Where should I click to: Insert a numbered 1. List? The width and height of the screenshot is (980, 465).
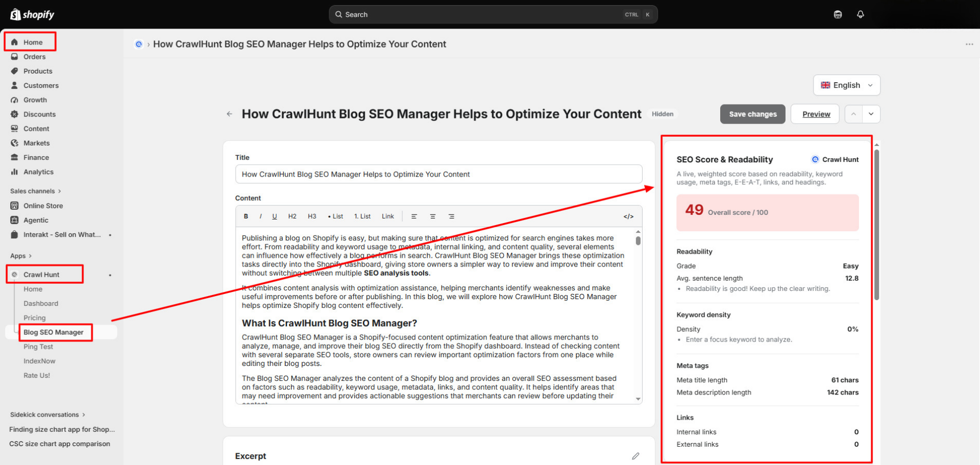(362, 216)
